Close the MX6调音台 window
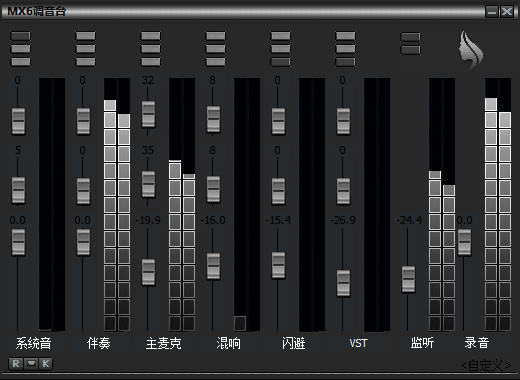This screenshot has width=520, height=380. click(507, 12)
